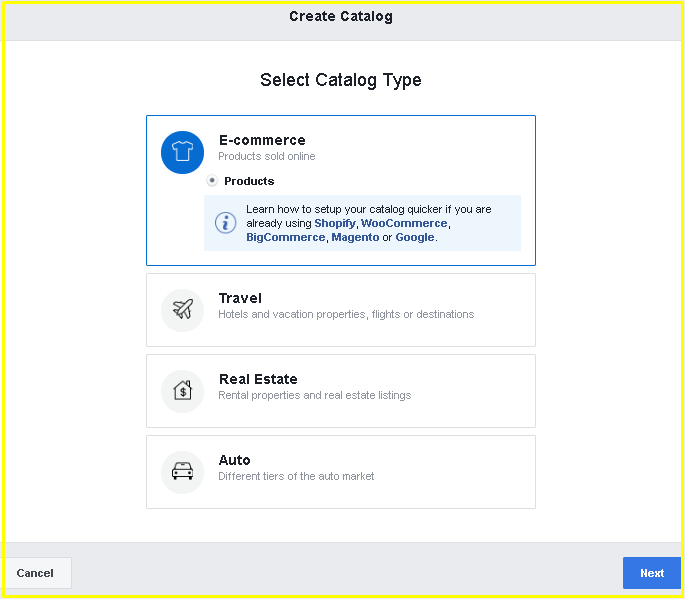This screenshot has width=685, height=599.
Task: Click 'Different tiers of the auto market' text
Action: coord(296,476)
